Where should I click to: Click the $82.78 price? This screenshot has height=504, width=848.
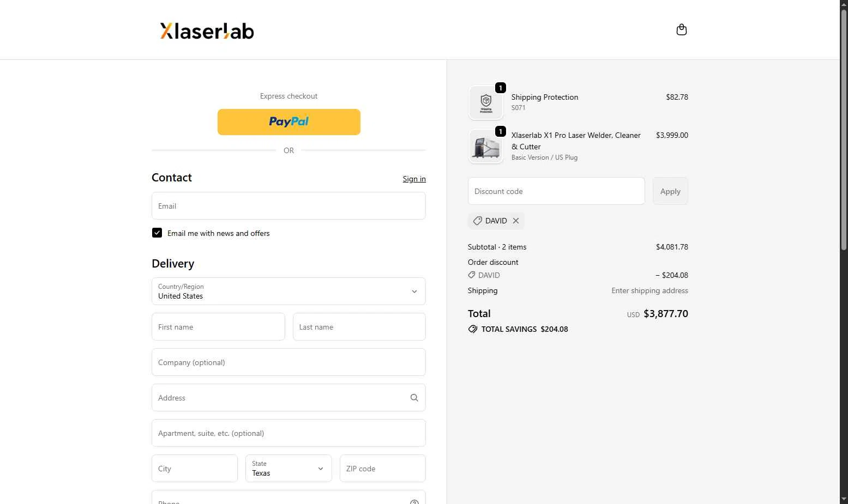click(677, 97)
